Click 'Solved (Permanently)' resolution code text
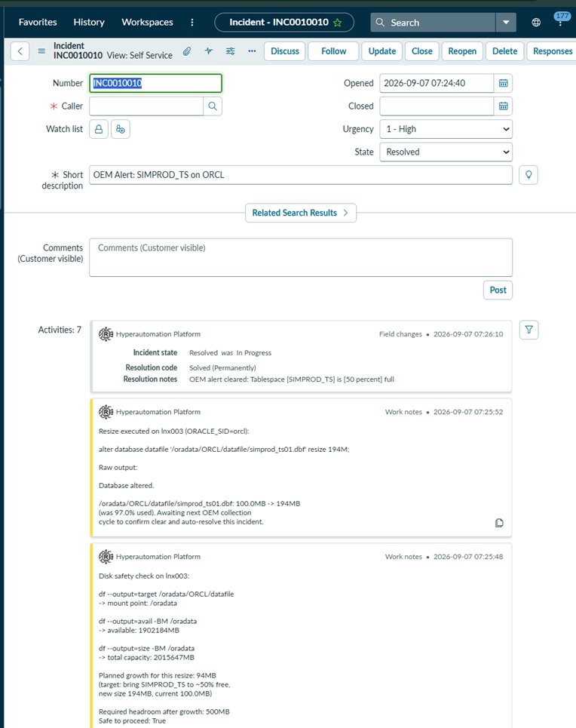The height and width of the screenshot is (728, 576). [x=222, y=367]
